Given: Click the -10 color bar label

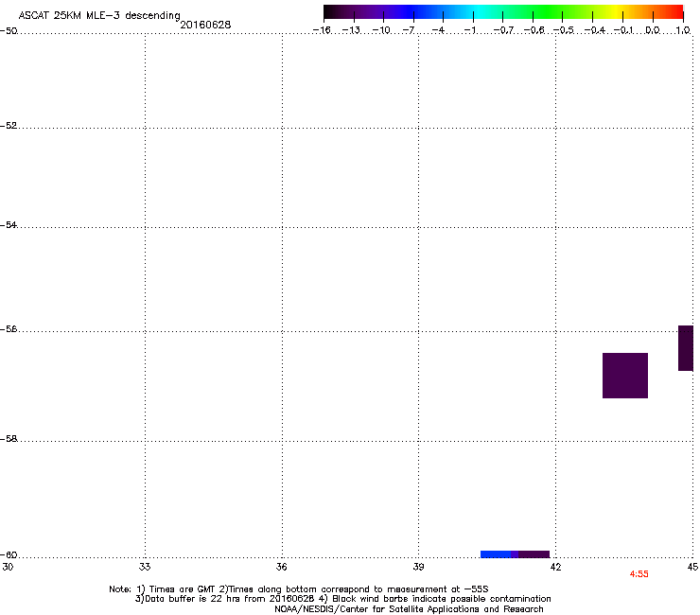Looking at the screenshot, I should pos(381,30).
